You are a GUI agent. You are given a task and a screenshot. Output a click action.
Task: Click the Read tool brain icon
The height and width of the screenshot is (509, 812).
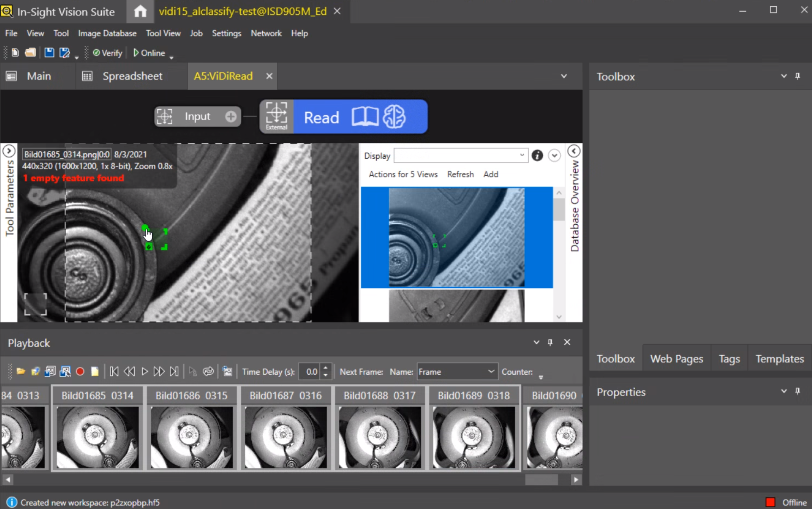394,117
